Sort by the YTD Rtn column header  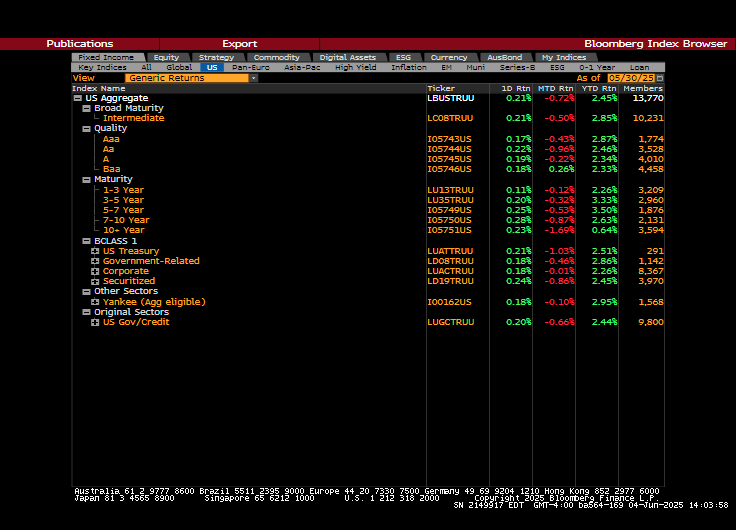[599, 88]
